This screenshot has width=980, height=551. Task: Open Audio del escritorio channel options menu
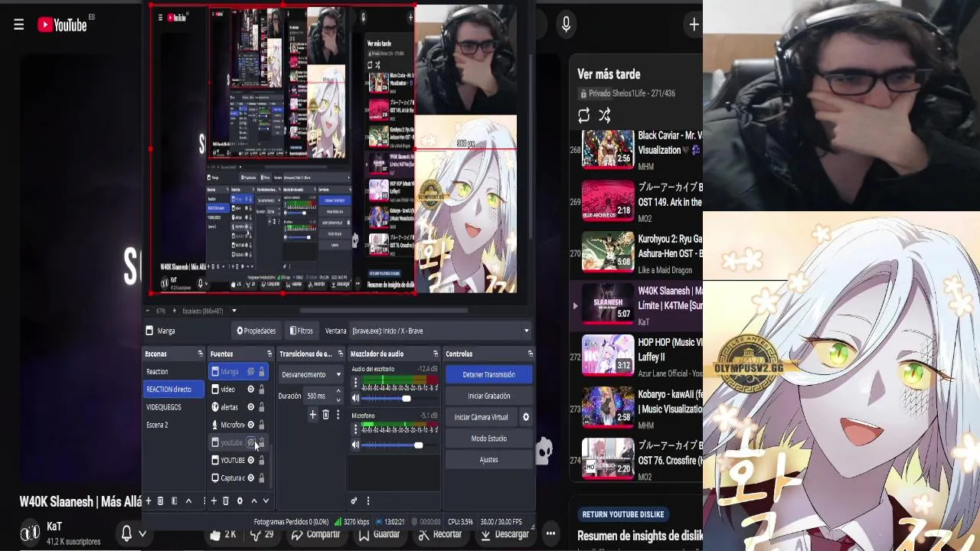(355, 383)
